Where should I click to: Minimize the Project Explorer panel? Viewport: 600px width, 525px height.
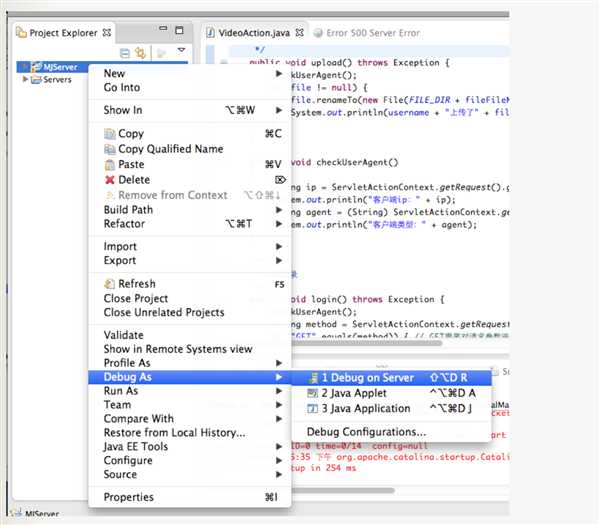coord(163,29)
